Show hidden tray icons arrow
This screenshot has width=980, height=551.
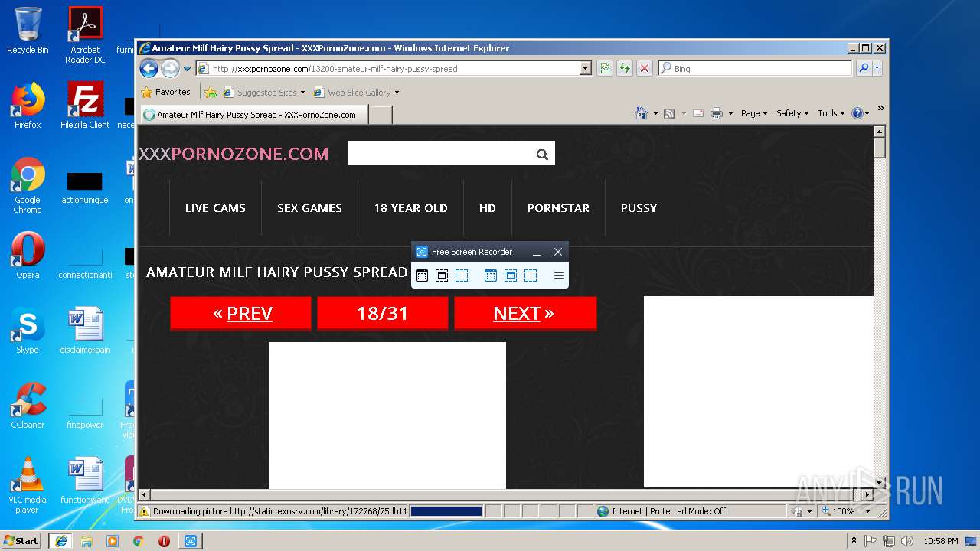(854, 541)
